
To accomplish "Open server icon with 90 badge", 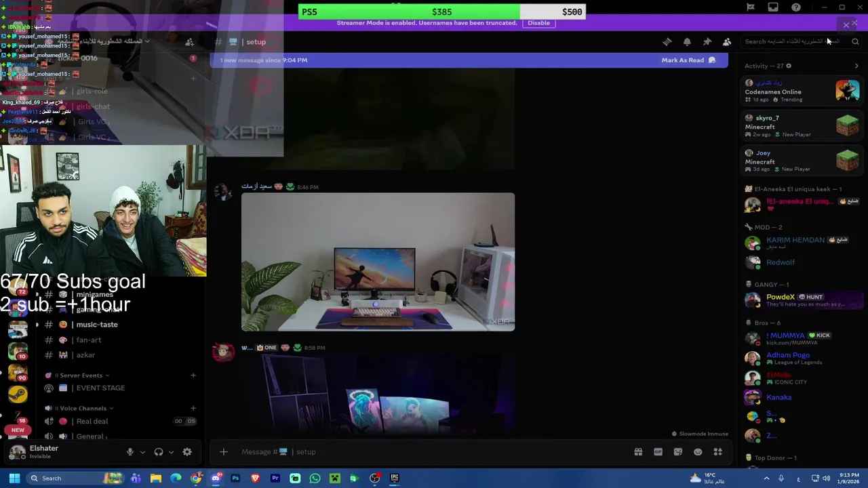I will (18, 372).
